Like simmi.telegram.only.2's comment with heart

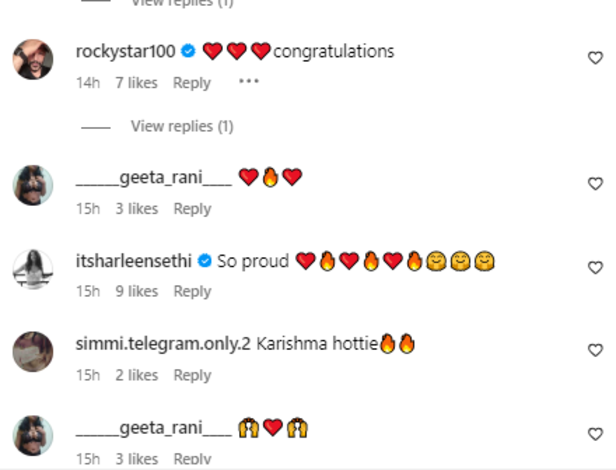pos(595,350)
